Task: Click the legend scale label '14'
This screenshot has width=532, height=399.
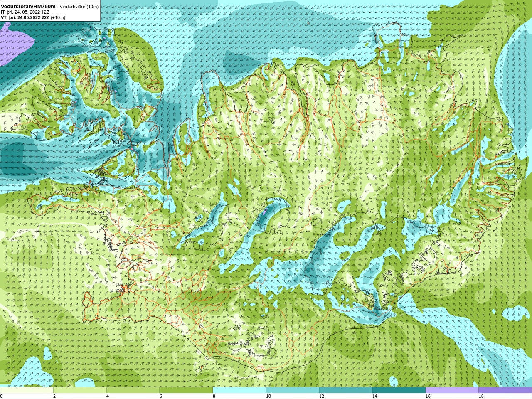Action: [x=374, y=396]
